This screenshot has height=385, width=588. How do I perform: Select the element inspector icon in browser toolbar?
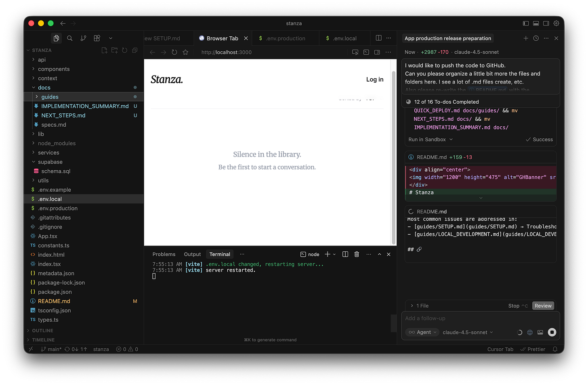coord(355,52)
